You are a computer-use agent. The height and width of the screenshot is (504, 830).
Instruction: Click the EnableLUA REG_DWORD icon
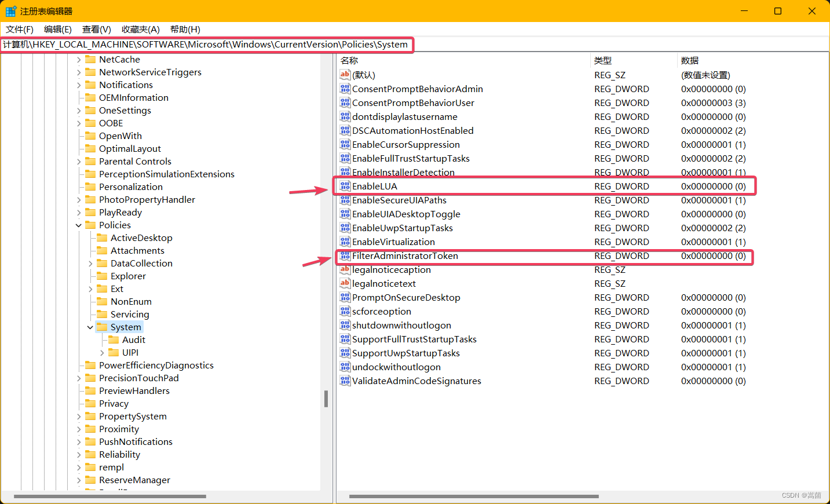345,186
